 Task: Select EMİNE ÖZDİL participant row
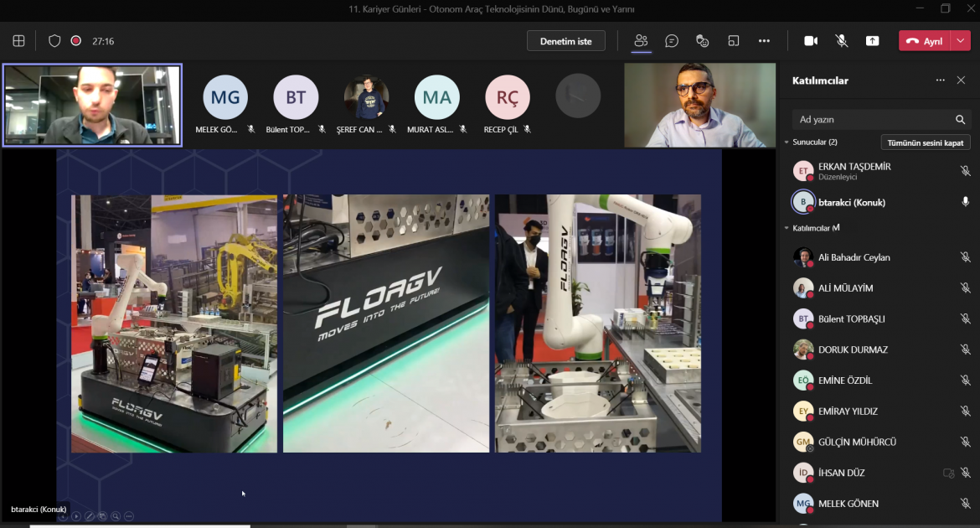(880, 380)
